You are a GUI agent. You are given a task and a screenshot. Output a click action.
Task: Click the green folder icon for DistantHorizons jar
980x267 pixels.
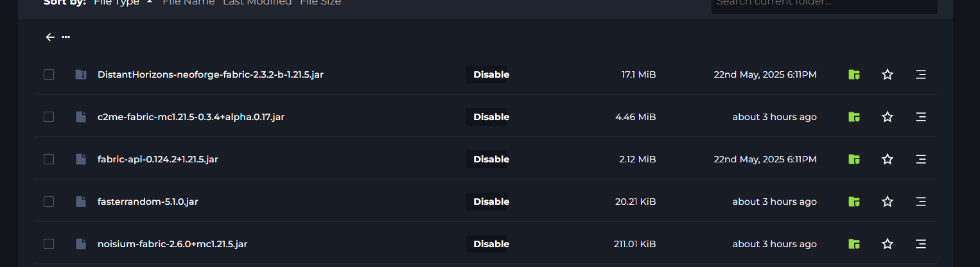(x=853, y=74)
